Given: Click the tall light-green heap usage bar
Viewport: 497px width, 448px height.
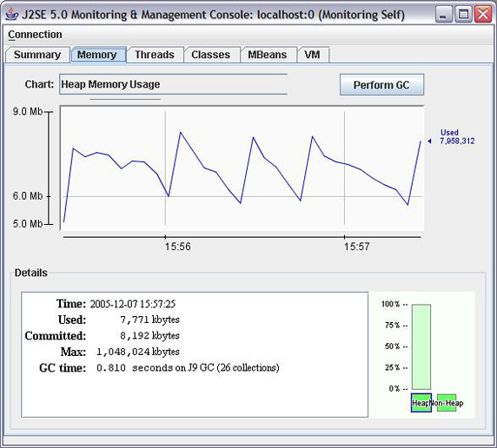Looking at the screenshot, I should point(421,347).
